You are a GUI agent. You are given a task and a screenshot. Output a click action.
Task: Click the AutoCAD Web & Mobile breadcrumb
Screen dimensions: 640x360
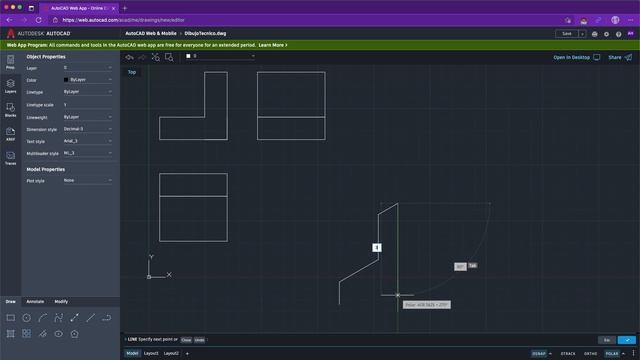[x=151, y=33]
